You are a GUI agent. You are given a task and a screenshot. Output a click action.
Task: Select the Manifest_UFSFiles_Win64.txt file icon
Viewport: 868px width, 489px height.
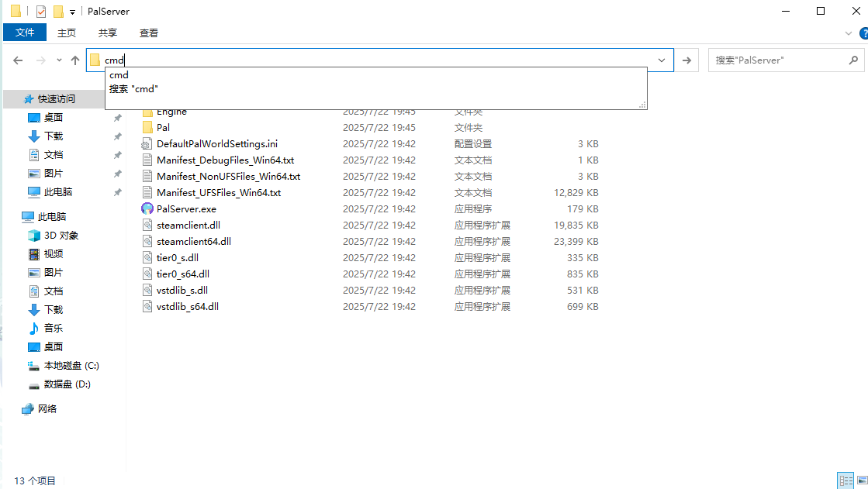(147, 192)
